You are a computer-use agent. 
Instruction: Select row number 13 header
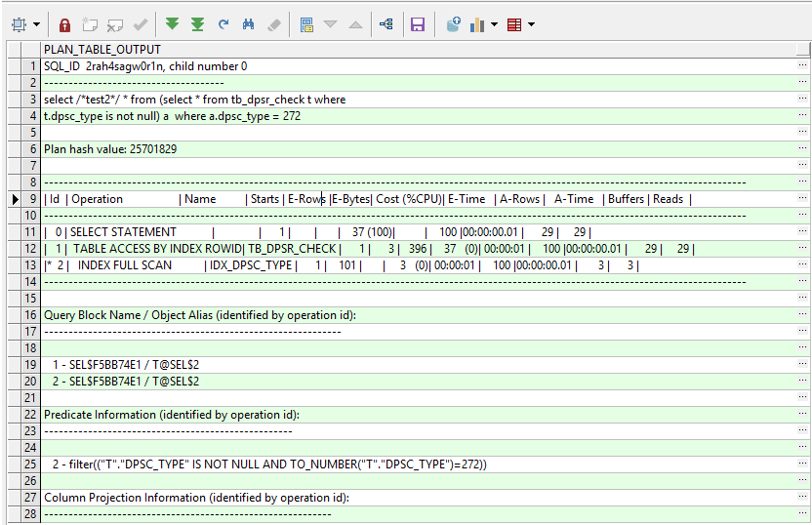(x=30, y=265)
